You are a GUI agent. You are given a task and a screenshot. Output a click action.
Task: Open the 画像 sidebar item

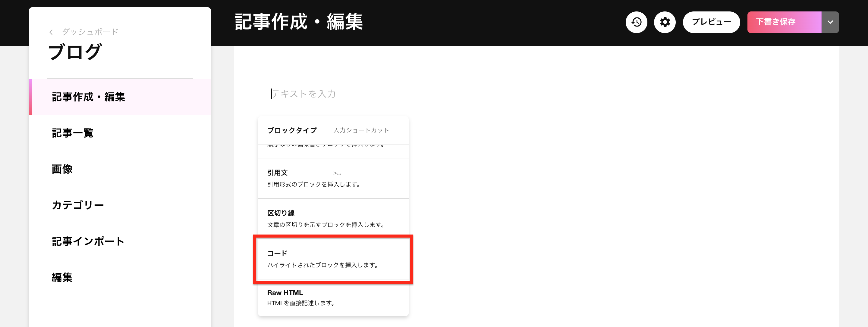(x=120, y=169)
